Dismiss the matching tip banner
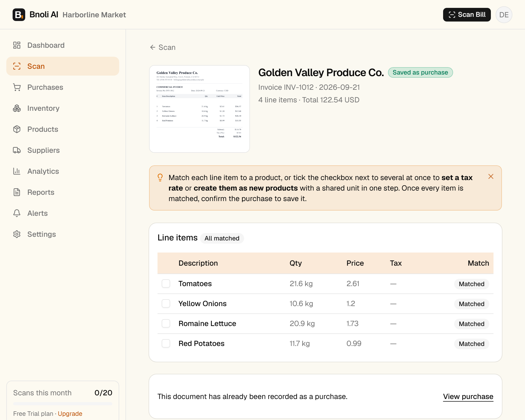Image resolution: width=525 pixels, height=420 pixels. [x=491, y=176]
